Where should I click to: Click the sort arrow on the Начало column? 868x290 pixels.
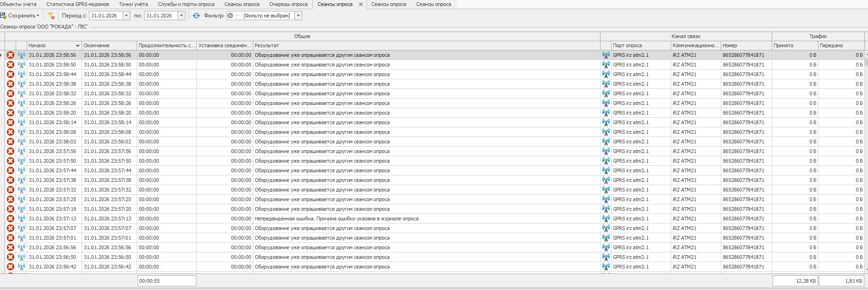pos(78,46)
